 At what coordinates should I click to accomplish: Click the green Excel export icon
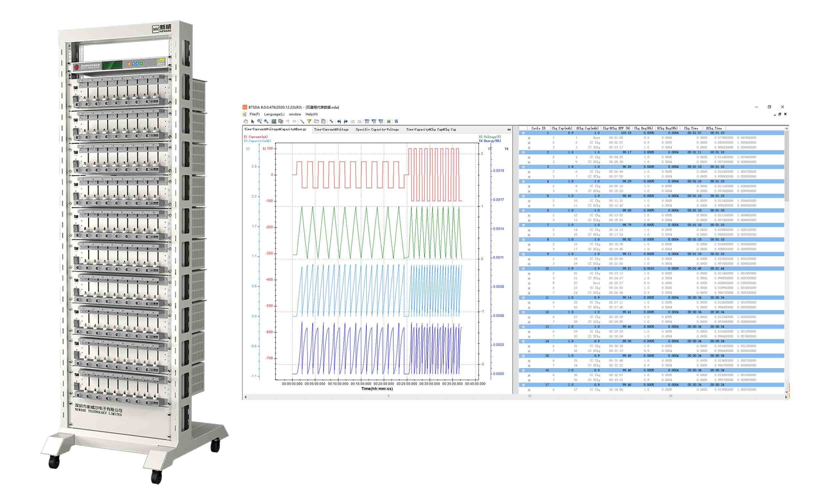click(x=389, y=121)
